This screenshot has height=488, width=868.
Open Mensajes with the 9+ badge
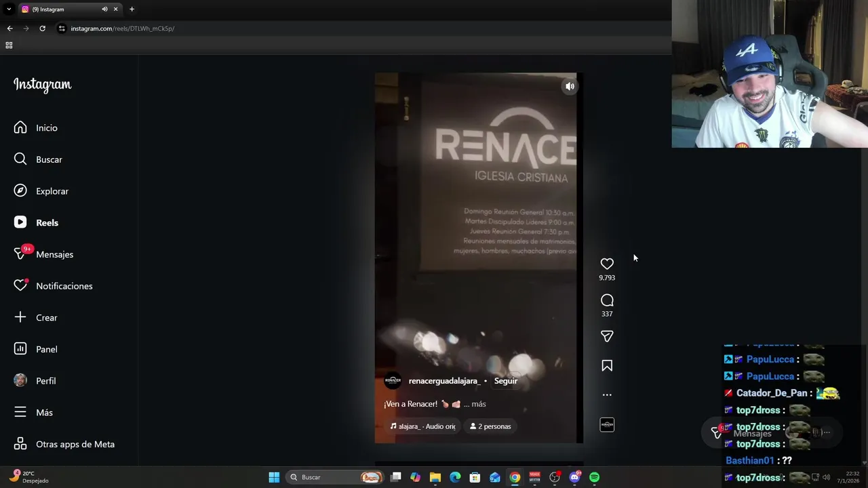(43, 254)
